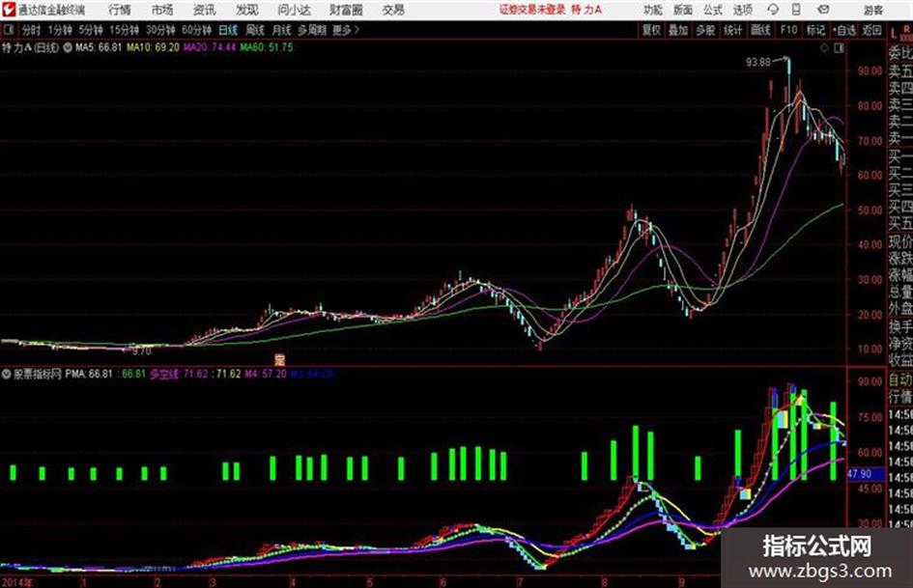Click the 游客 guest account label
The width and height of the screenshot is (913, 588).
point(873,10)
